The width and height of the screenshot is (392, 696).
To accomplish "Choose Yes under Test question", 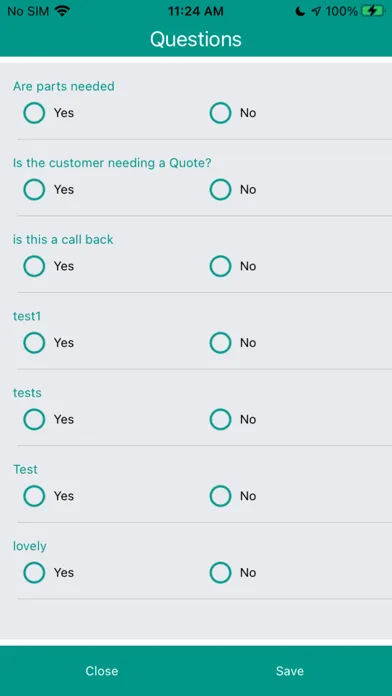I will coord(34,496).
